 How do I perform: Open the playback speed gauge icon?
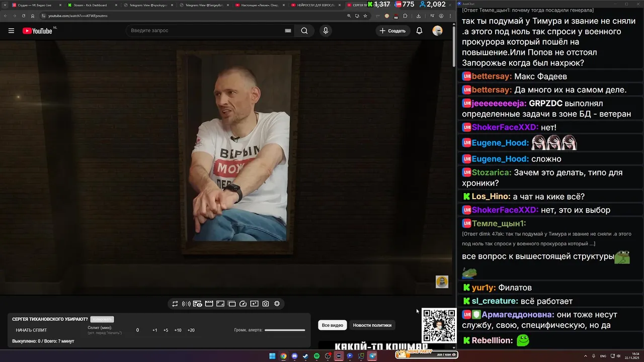tap(243, 304)
